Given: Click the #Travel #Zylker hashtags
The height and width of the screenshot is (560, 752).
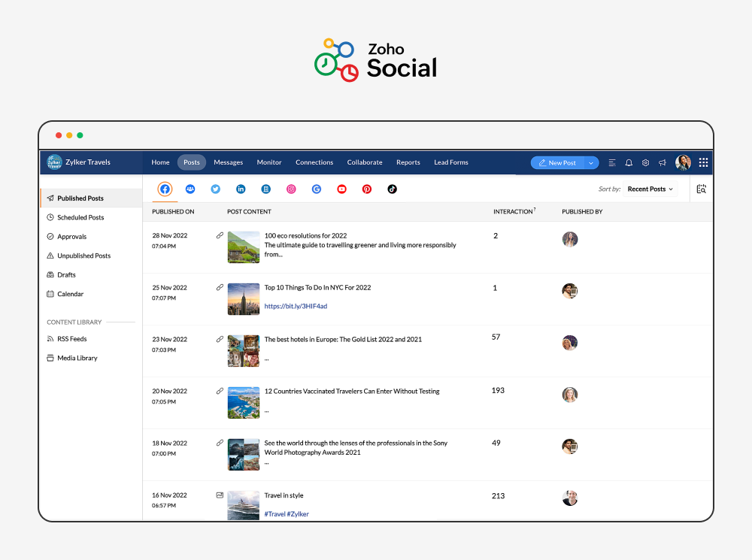Looking at the screenshot, I should pyautogui.click(x=287, y=514).
